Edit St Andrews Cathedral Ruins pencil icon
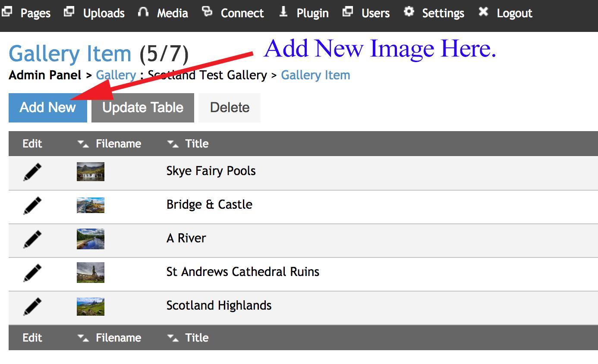Screen dimensions: 598x364 pyautogui.click(x=32, y=272)
